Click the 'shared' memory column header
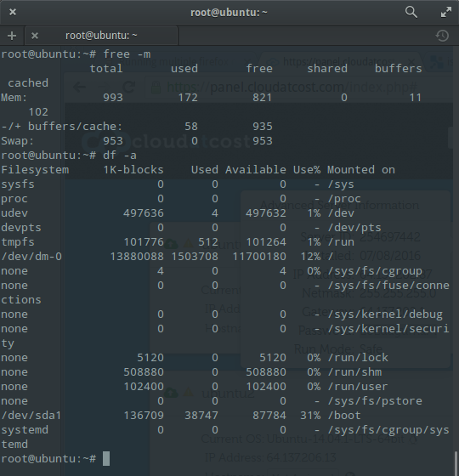 click(327, 69)
